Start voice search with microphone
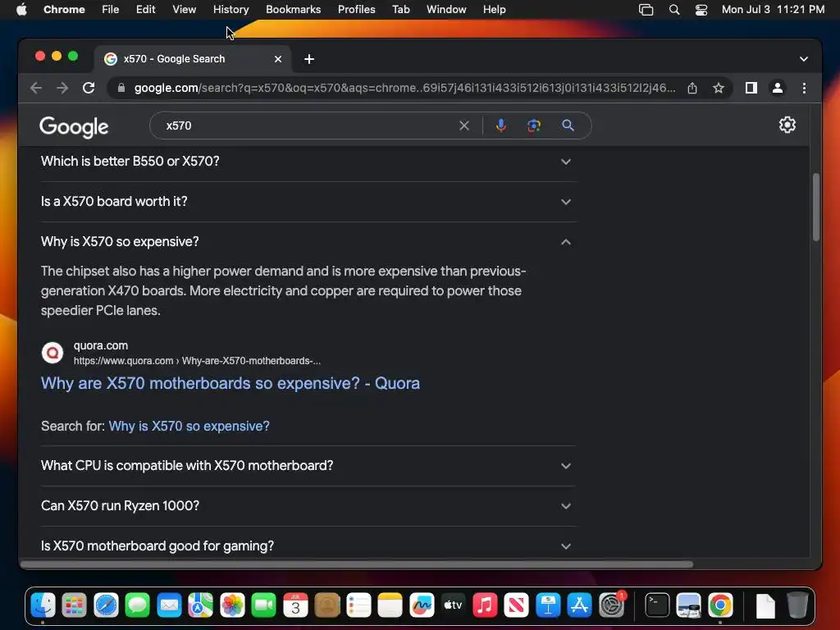The image size is (840, 630). 501,126
